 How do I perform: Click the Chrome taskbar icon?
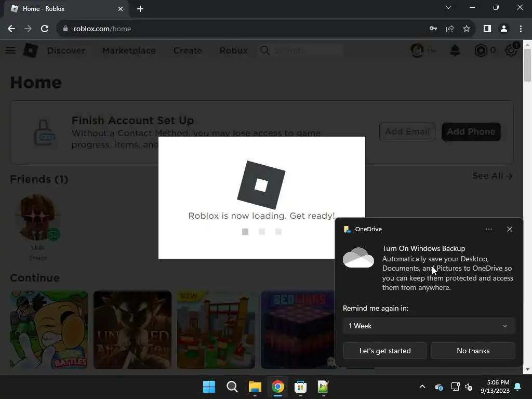(277, 387)
